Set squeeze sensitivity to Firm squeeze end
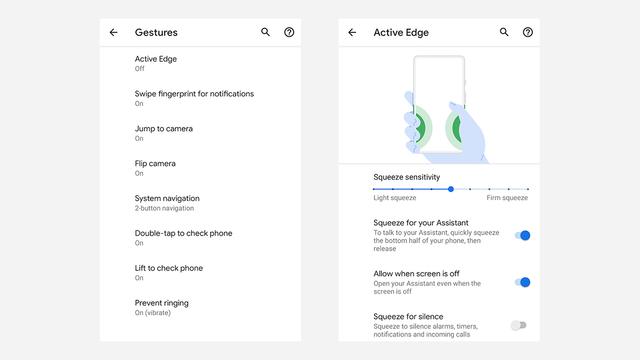Screen dimensions: 640x360 528,189
